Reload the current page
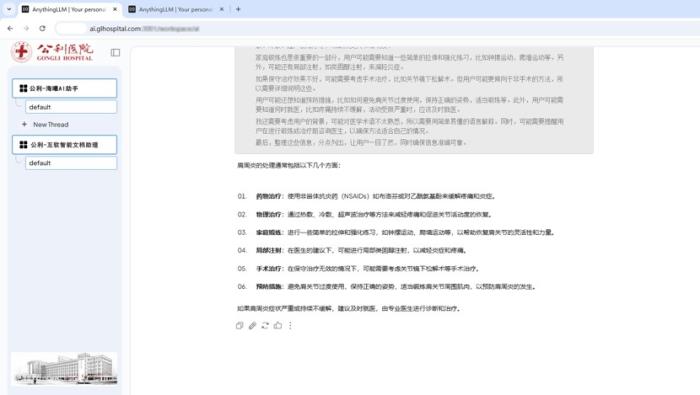 tap(42, 28)
